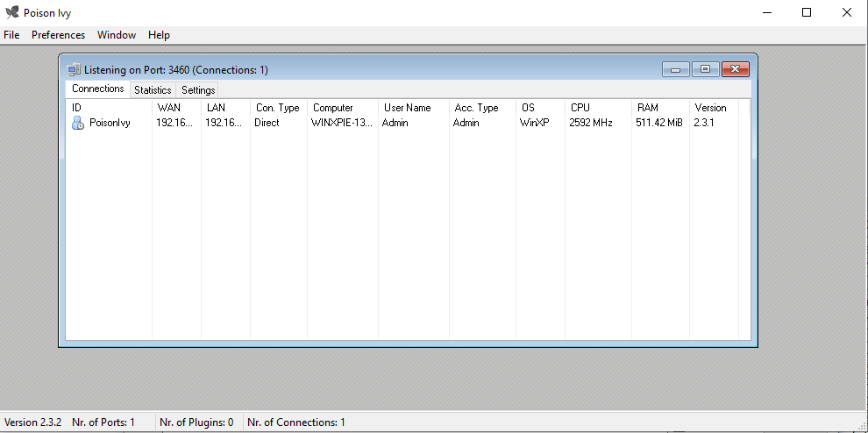Select the WINXPIE computer name cell
This screenshot has height=433, width=868.
(x=341, y=124)
